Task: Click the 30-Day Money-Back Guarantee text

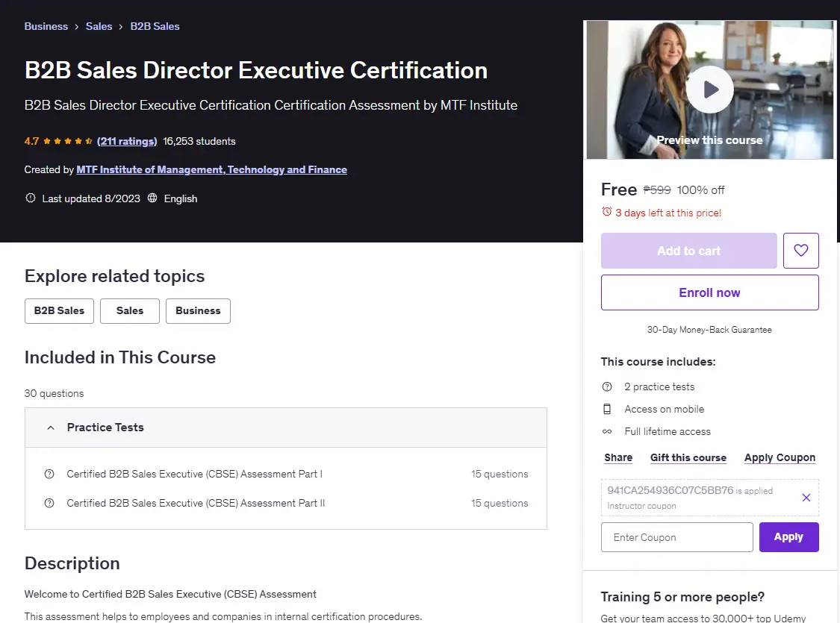Action: [x=709, y=330]
